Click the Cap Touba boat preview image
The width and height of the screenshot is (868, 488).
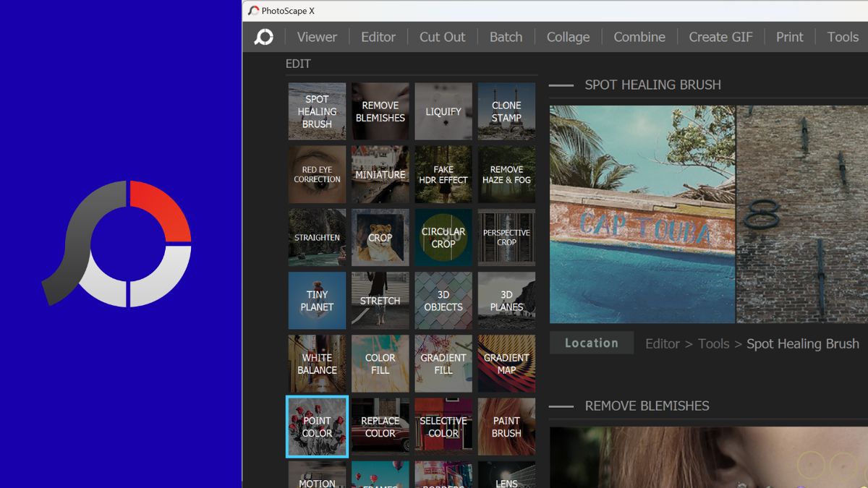tap(642, 215)
